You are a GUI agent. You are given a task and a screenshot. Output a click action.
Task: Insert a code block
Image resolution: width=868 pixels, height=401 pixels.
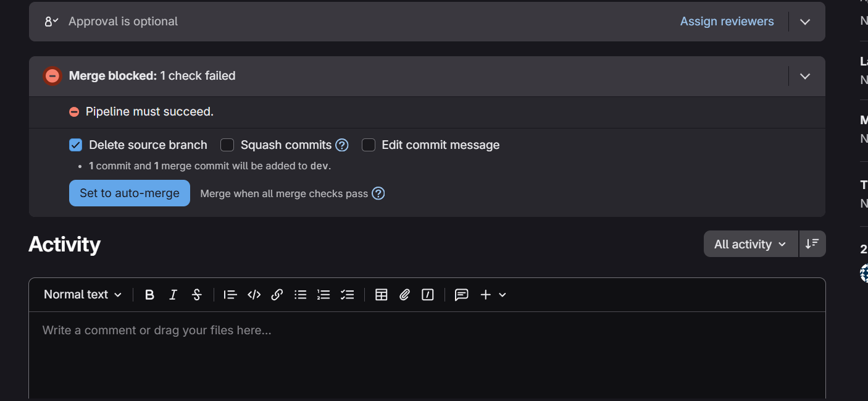click(254, 295)
